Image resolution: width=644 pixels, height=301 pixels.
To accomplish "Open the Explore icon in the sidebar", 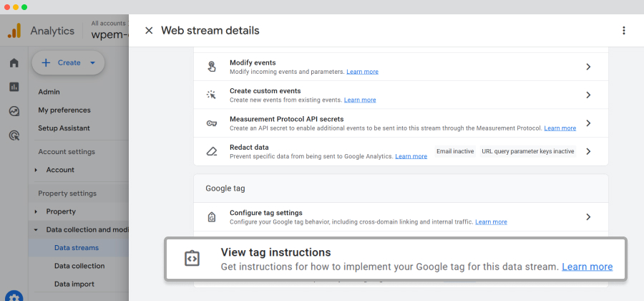I will tap(14, 111).
